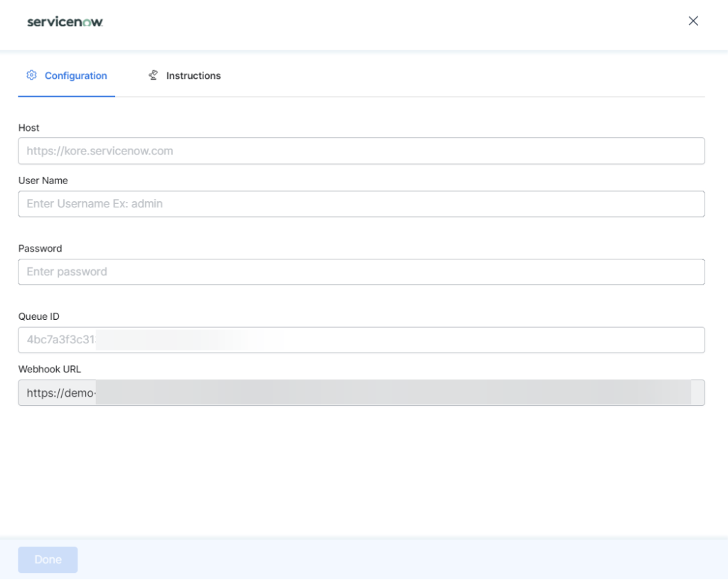The image size is (728, 580).
Task: Click the 'Enter Username Ex: admin' placeholder
Action: [92, 204]
